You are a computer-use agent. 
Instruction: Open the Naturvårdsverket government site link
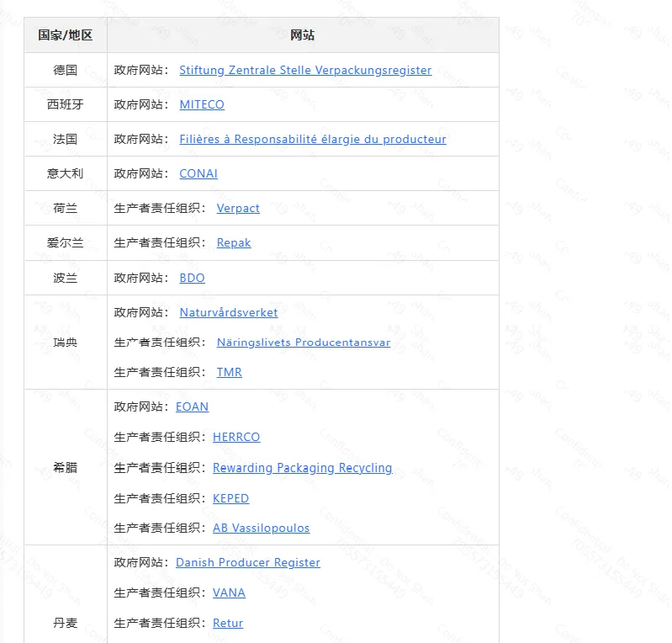228,312
